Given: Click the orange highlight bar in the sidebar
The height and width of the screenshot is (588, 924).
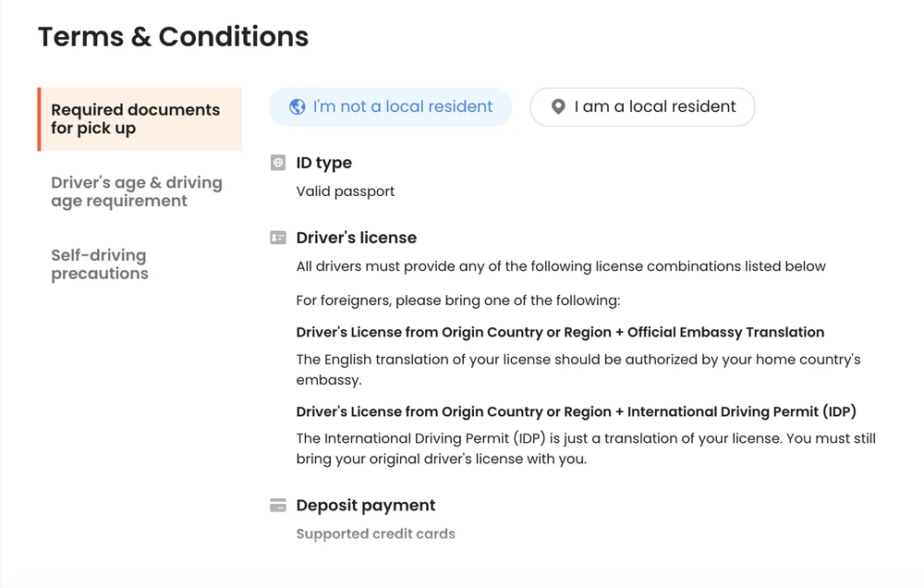Looking at the screenshot, I should coord(38,119).
